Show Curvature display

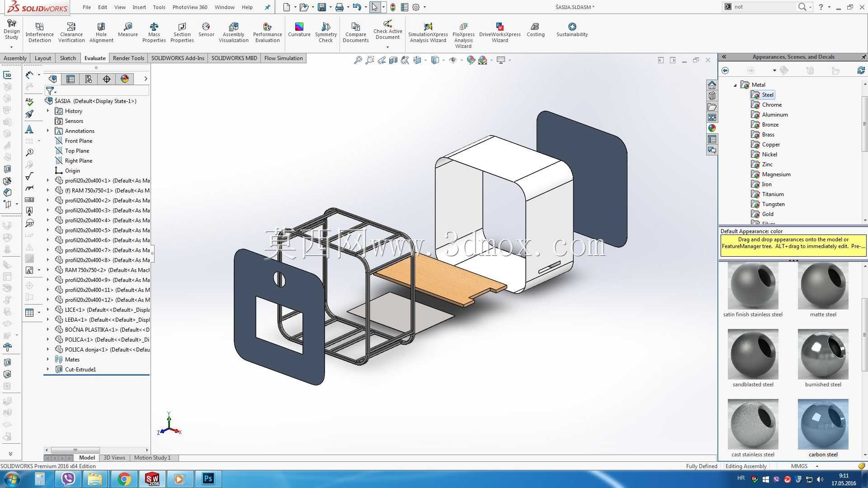pos(299,30)
